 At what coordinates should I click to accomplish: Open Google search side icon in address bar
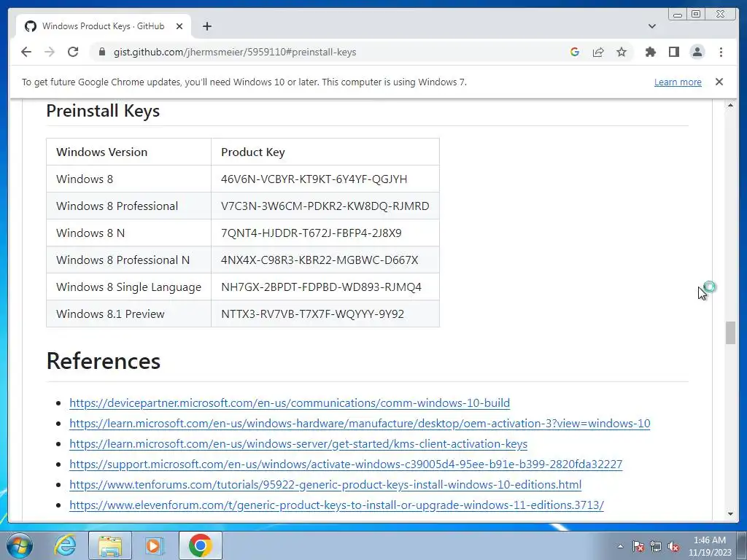(x=575, y=52)
